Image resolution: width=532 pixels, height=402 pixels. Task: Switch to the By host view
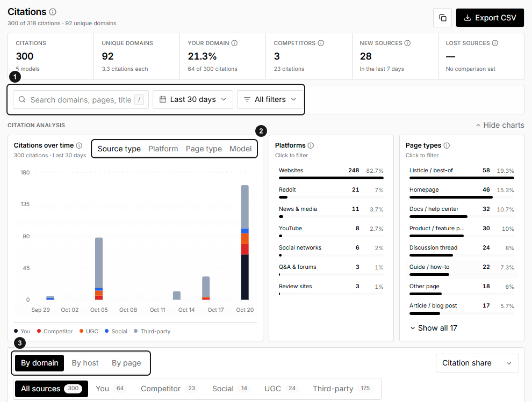click(x=85, y=363)
